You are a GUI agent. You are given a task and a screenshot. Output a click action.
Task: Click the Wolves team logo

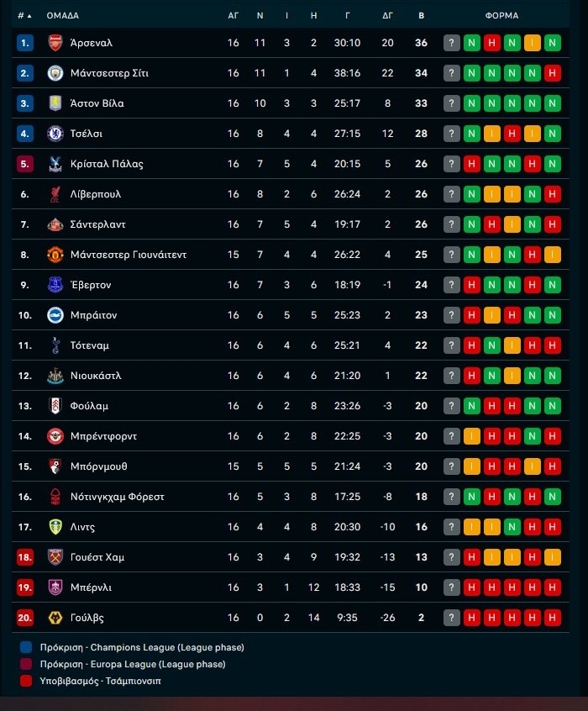point(55,618)
